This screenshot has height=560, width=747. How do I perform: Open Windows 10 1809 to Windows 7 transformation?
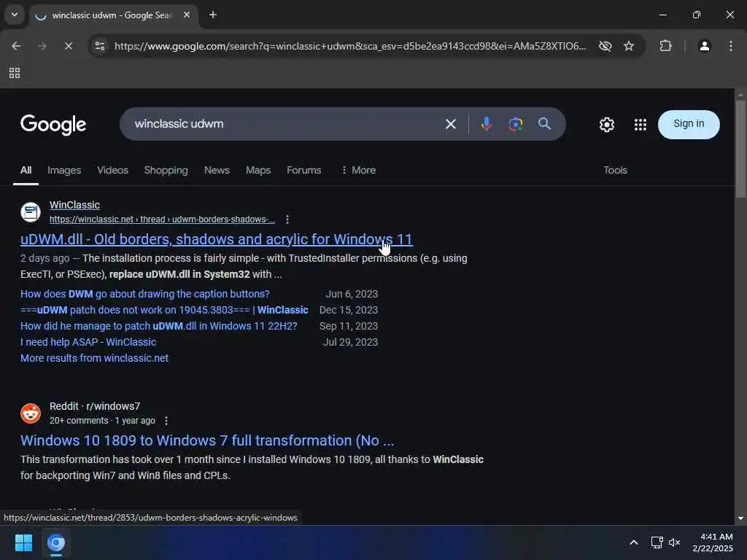207,440
